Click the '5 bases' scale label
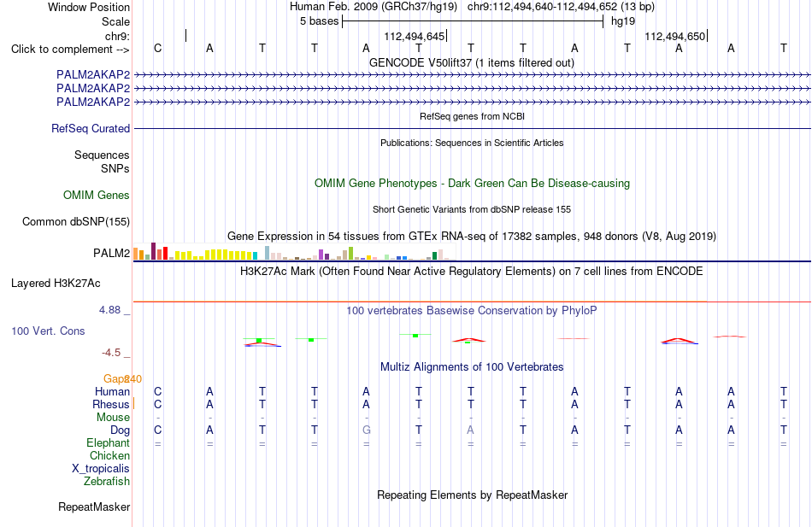The width and height of the screenshot is (812, 527). tap(319, 21)
